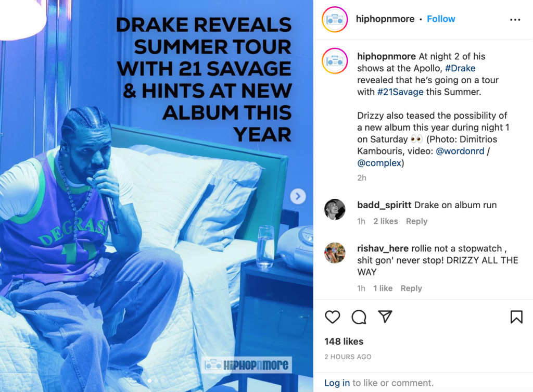This screenshot has width=533, height=392.
Task: Open three-dot more options menu
Action: pos(515,20)
